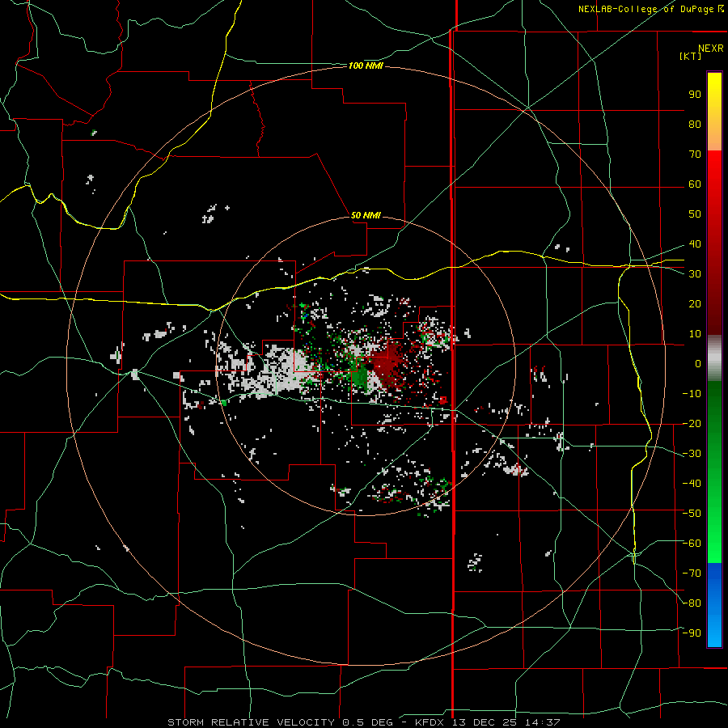The image size is (728, 728).
Task: Click the 90 value on the velocity scale
Action: click(695, 95)
